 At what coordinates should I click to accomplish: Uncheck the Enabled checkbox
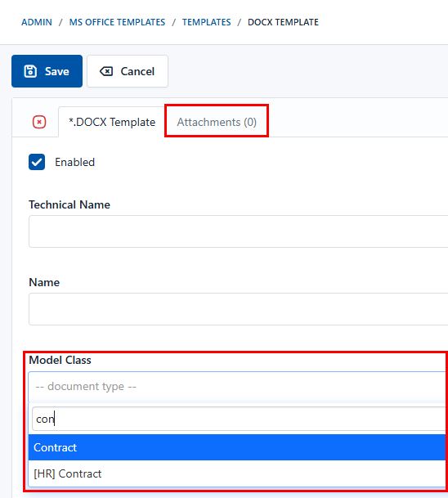pyautogui.click(x=37, y=162)
